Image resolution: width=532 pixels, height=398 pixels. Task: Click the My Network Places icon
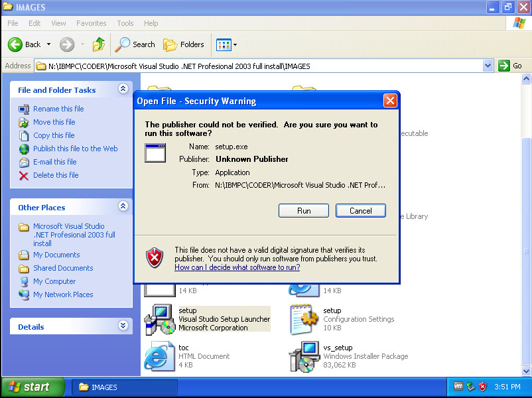[x=24, y=295]
